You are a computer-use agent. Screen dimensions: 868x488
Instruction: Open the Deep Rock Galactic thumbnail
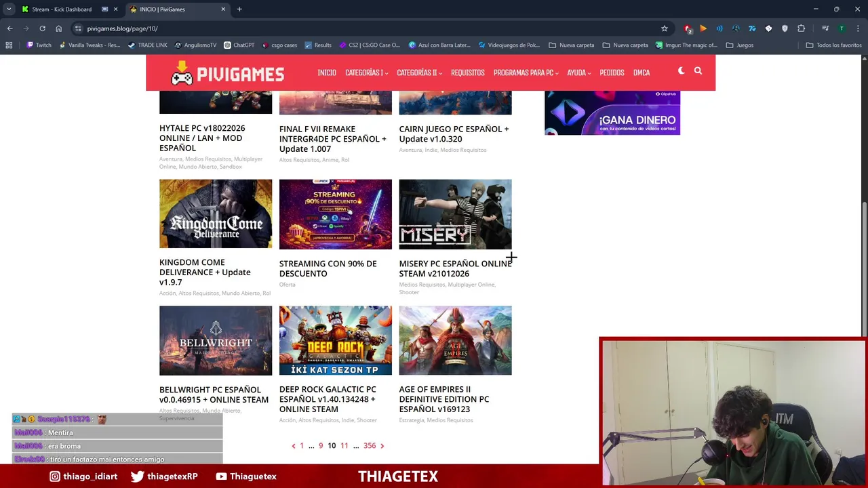(x=336, y=340)
